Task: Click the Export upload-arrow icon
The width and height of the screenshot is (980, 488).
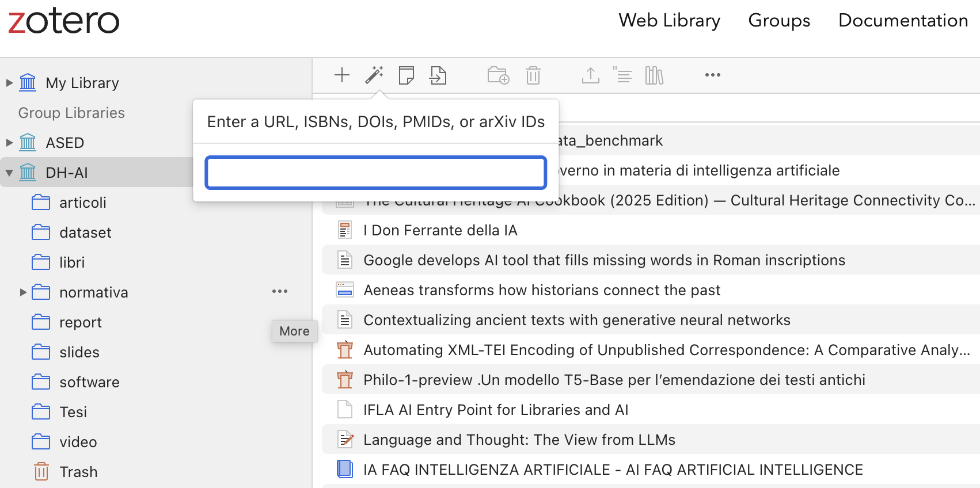Action: tap(591, 75)
